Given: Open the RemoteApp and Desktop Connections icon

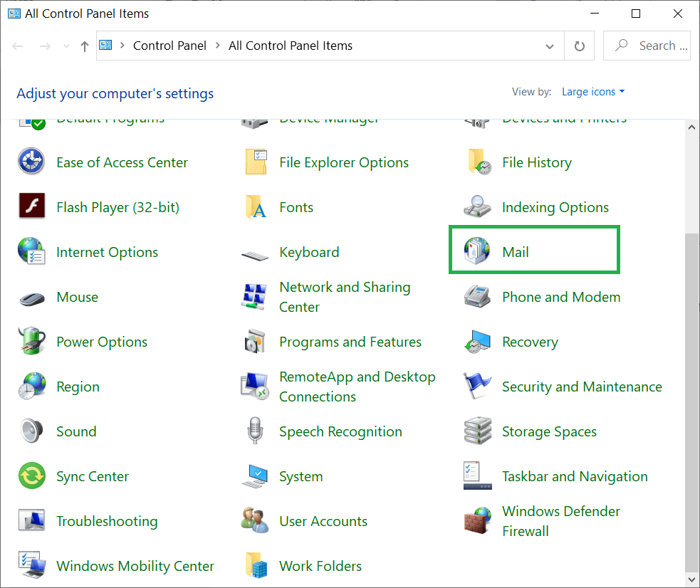Looking at the screenshot, I should [254, 386].
